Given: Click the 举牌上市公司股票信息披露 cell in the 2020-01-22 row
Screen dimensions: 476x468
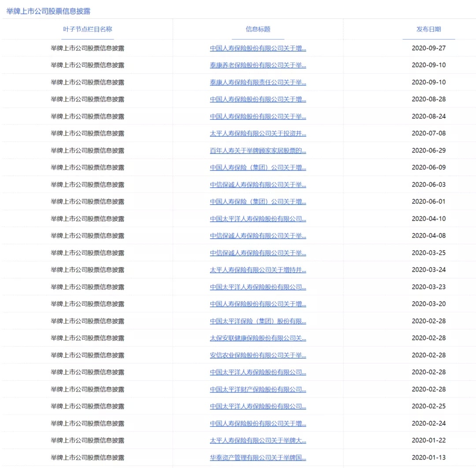Looking at the screenshot, I should (87, 440).
